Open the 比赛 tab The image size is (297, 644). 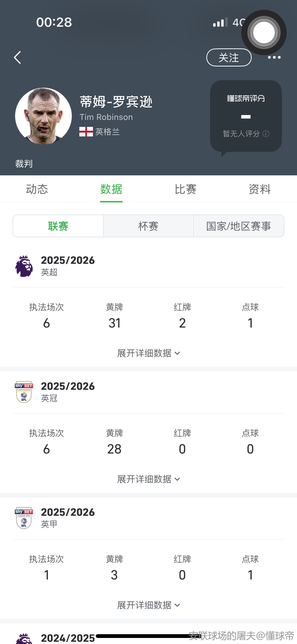(x=185, y=189)
